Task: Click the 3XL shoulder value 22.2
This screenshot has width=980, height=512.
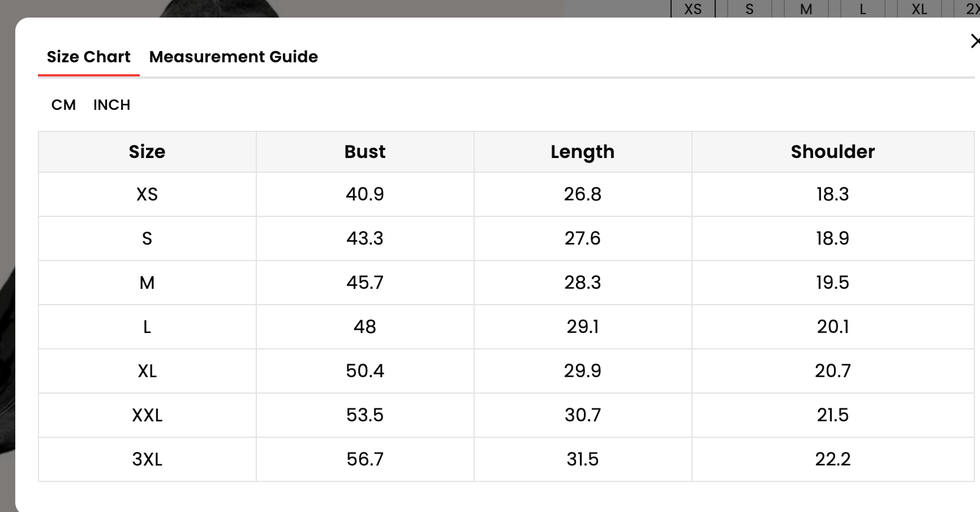Action: tap(832, 459)
